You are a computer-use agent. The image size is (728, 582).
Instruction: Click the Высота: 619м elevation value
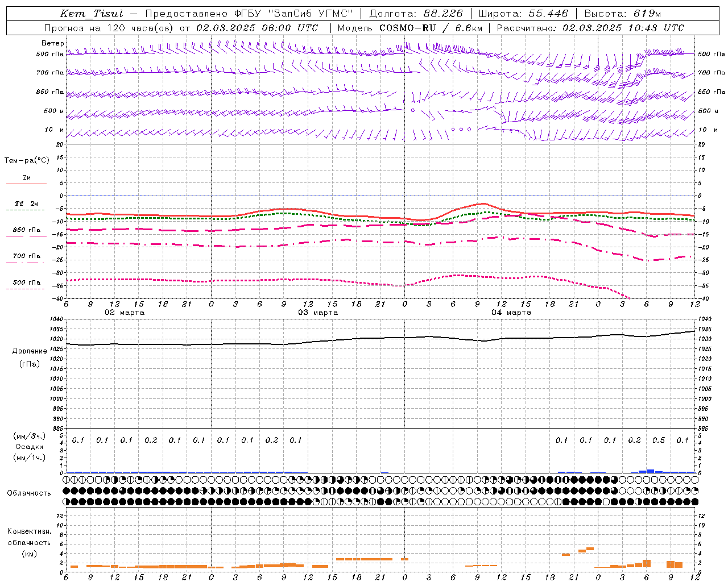coord(623,14)
